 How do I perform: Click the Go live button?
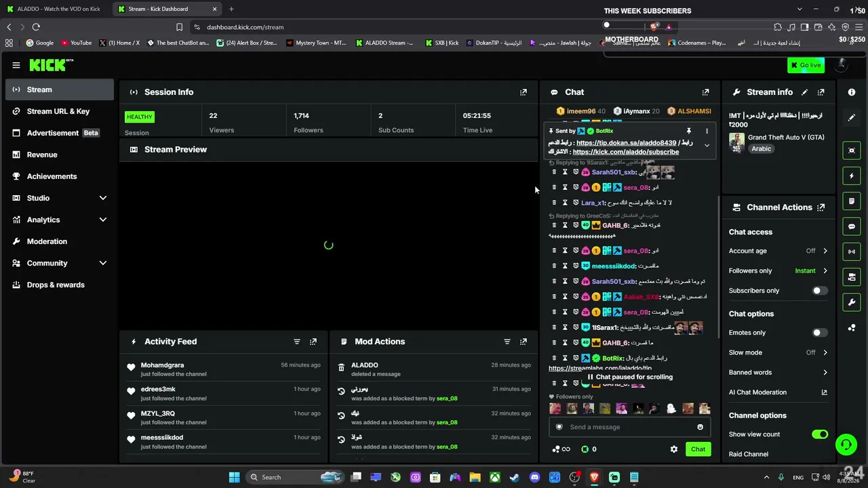[x=806, y=65]
